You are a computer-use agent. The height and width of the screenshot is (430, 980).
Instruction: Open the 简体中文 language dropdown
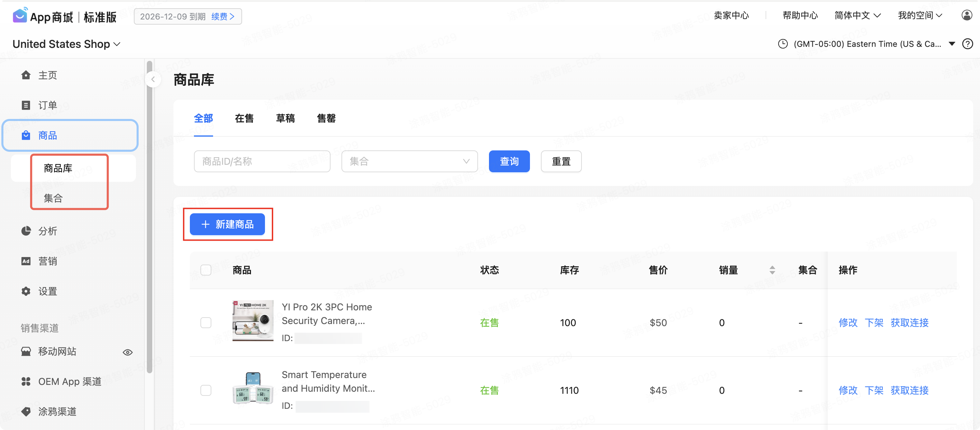(x=857, y=16)
